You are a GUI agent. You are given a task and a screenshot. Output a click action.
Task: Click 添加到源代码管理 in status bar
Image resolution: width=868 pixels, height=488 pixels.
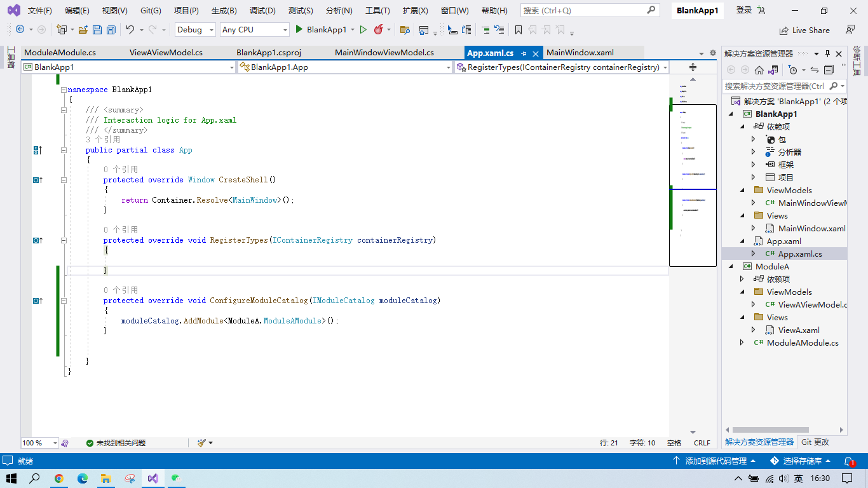coord(714,461)
